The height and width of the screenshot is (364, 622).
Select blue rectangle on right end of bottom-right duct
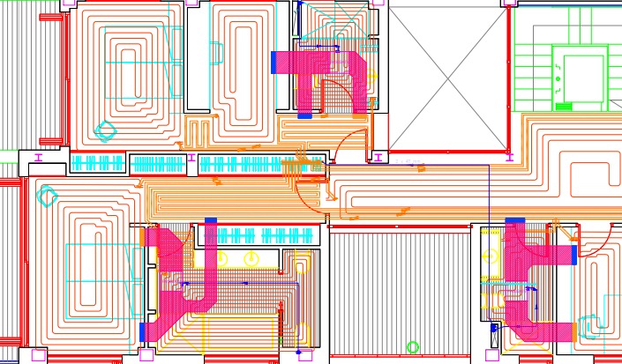pyautogui.click(x=574, y=255)
